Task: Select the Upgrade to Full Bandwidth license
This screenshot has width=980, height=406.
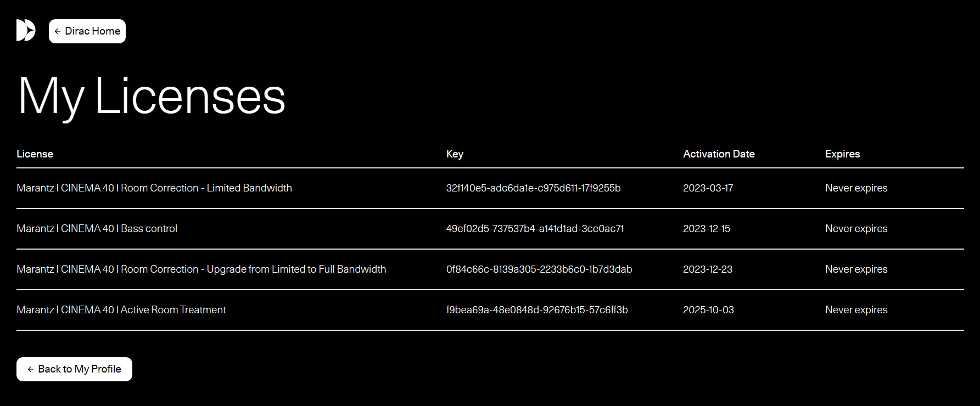Action: [x=201, y=269]
